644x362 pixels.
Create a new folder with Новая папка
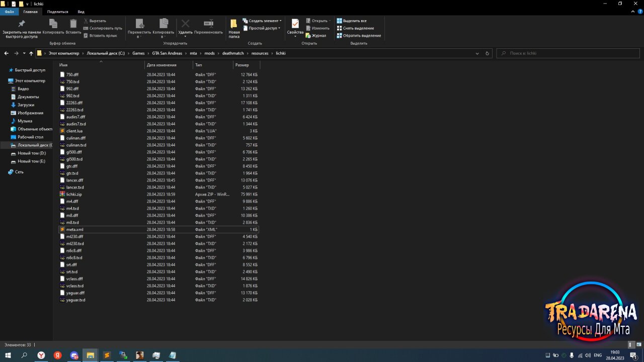pyautogui.click(x=234, y=28)
